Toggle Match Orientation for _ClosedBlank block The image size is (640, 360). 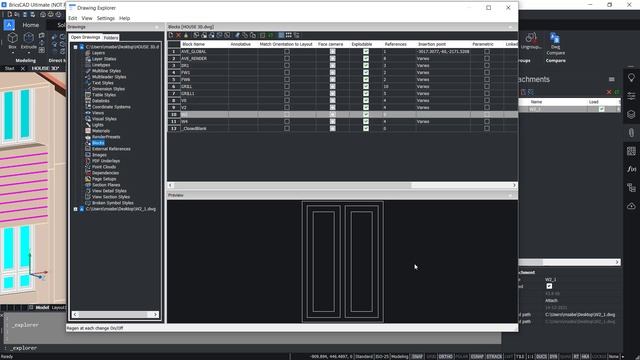coord(287,128)
